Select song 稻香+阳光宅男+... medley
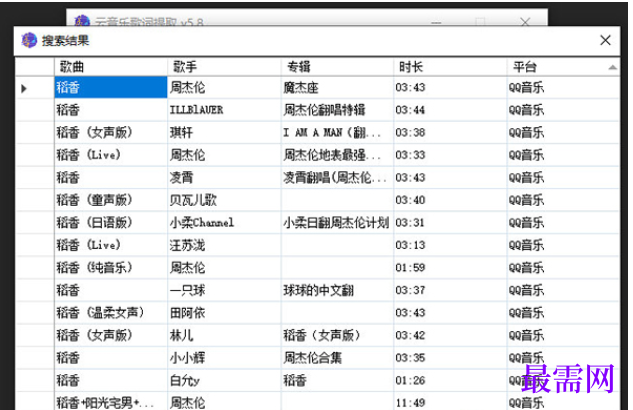The height and width of the screenshot is (410, 633). click(111, 402)
